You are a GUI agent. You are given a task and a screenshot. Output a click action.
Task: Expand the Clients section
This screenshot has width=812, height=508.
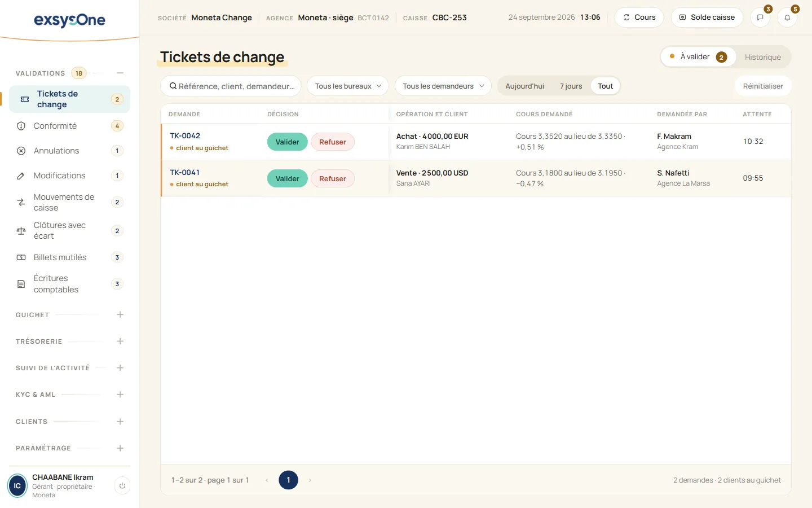120,421
